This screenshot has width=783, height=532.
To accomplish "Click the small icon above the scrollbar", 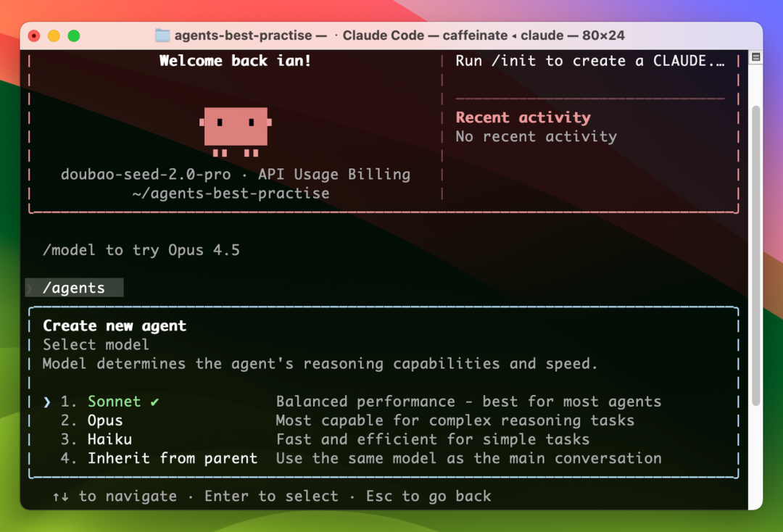I will click(755, 57).
